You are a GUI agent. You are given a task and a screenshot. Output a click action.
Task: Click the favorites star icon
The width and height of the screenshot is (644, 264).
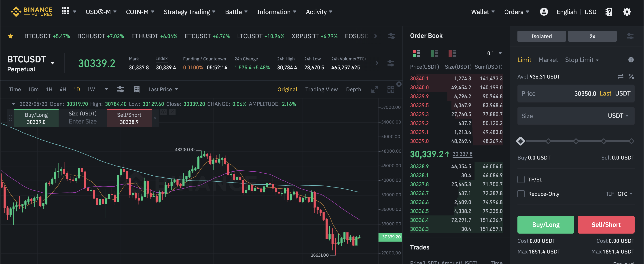pos(10,36)
